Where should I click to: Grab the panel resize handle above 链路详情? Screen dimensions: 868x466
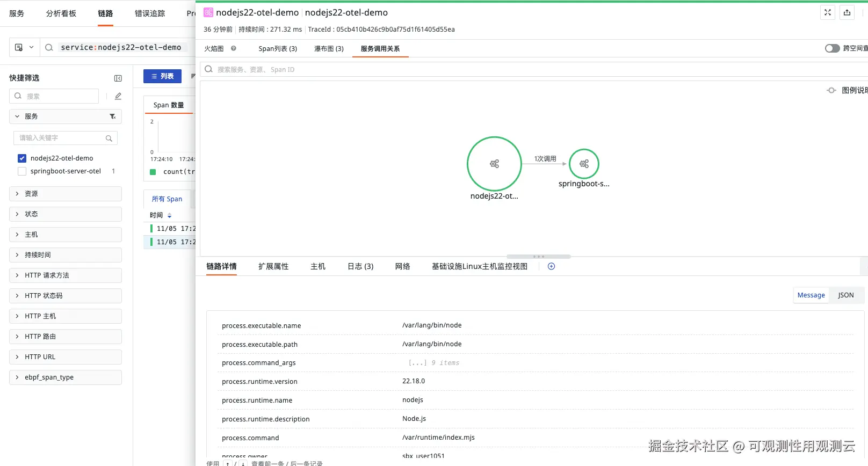(539, 257)
